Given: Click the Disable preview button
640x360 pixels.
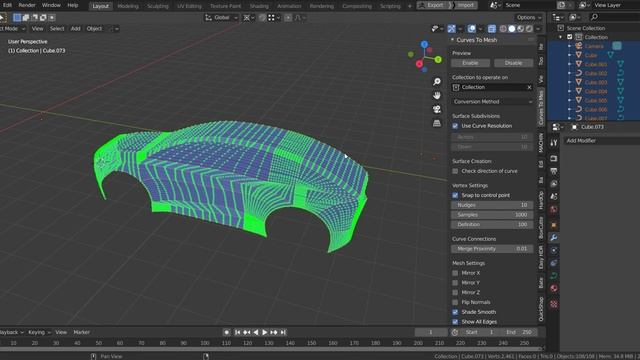Looking at the screenshot, I should (513, 63).
